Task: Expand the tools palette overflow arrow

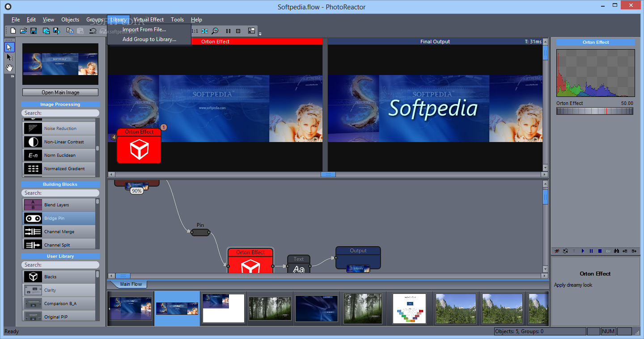Action: pyautogui.click(x=12, y=76)
